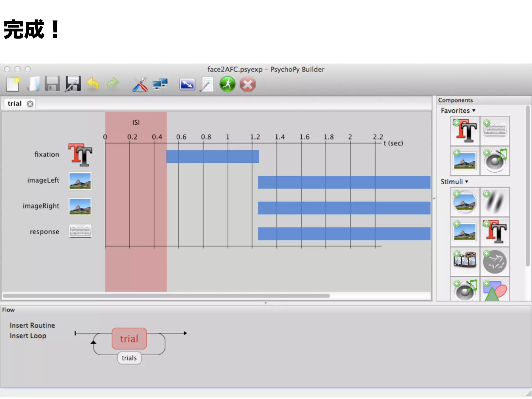Screen dimensions: 532x399
Task: Run the experiment with green runner
Action: click(x=227, y=84)
